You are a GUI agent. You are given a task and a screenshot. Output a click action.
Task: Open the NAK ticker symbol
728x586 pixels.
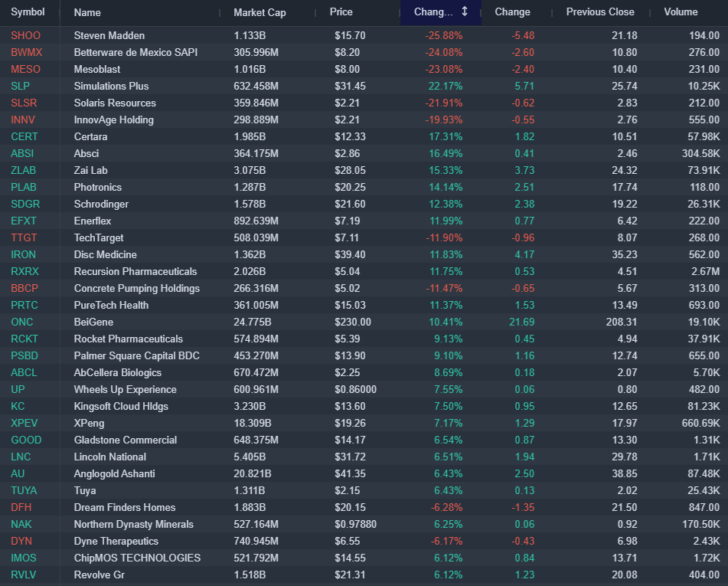[x=21, y=524]
